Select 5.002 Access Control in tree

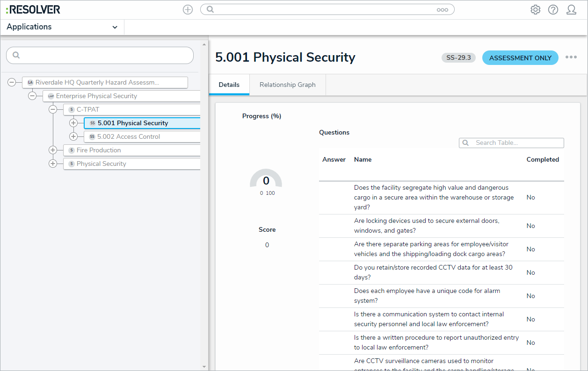click(142, 136)
